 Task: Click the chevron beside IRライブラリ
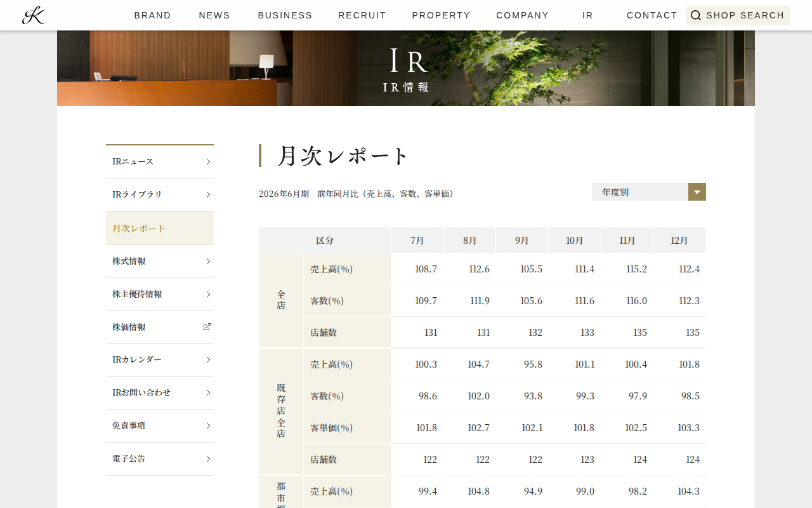[x=208, y=194]
